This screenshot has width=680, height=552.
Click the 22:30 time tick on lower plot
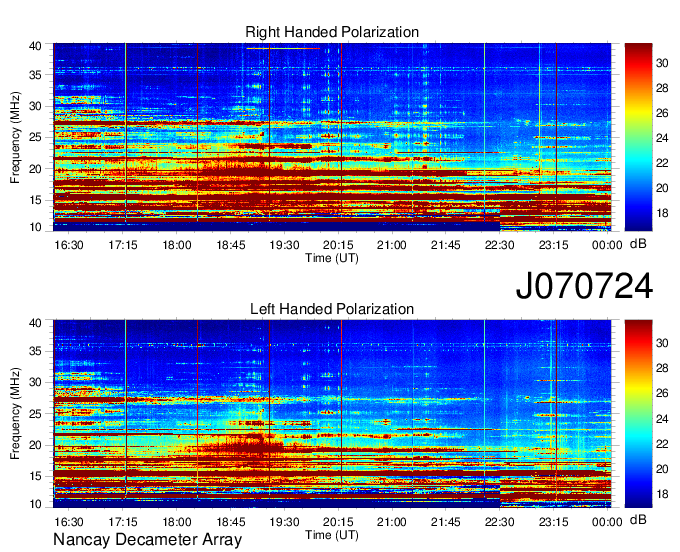click(500, 522)
